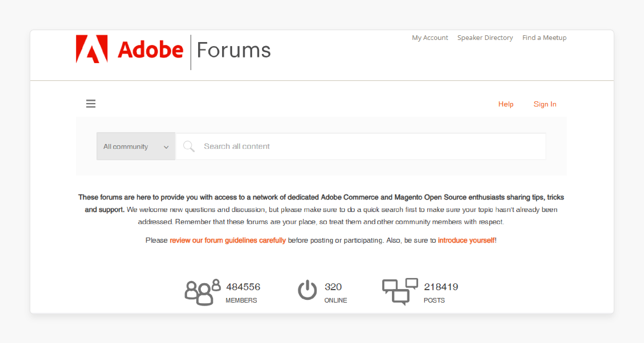This screenshot has height=343, width=644.
Task: Click the My Account navigation icon
Action: click(x=429, y=38)
